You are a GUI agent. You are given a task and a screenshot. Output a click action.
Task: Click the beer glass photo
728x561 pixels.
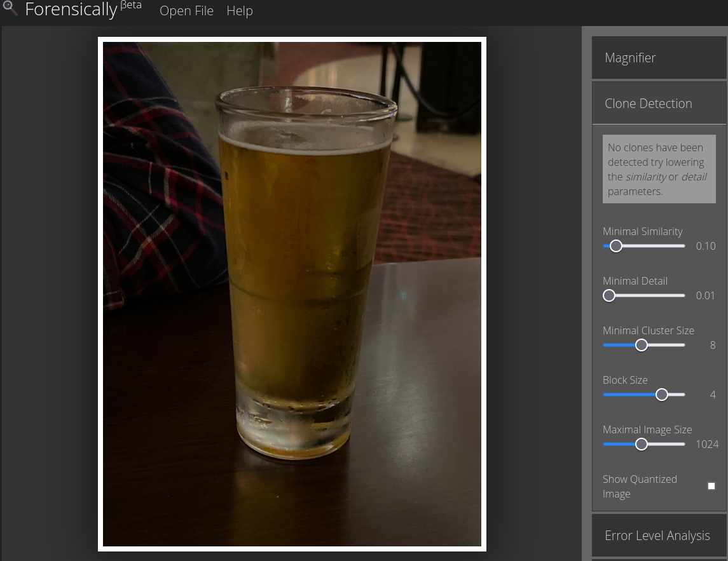[292, 294]
